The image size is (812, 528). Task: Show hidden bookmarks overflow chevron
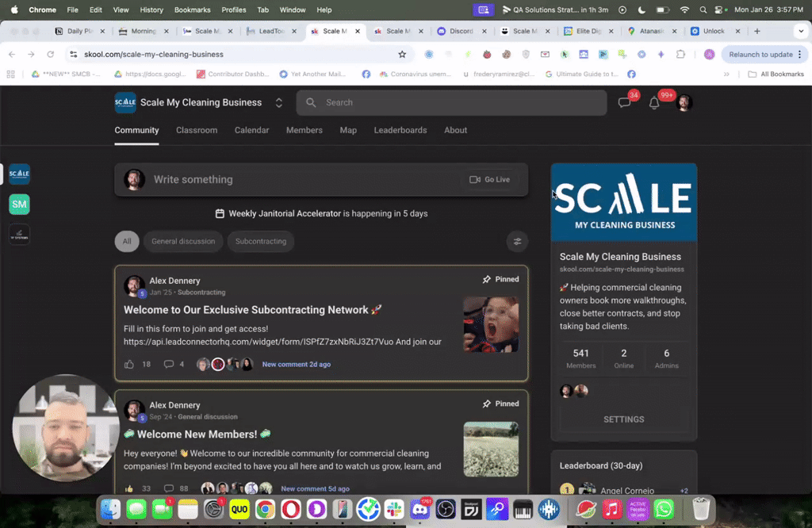[726, 74]
